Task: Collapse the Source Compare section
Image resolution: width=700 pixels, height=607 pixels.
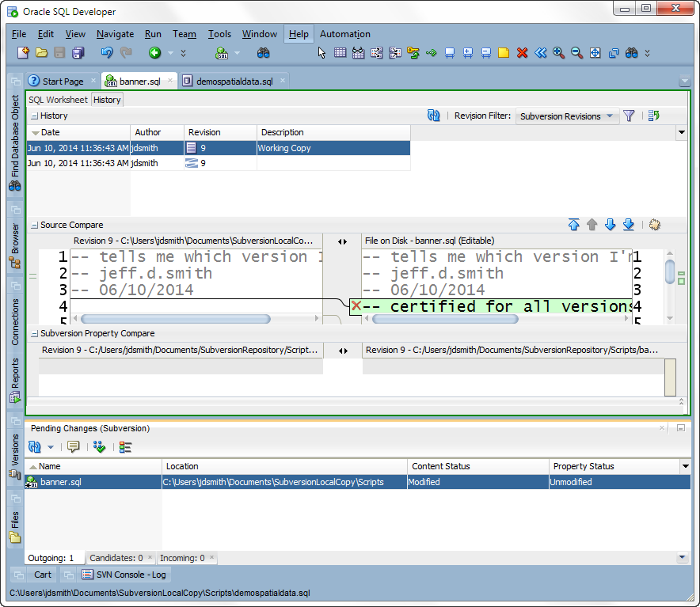Action: click(34, 226)
